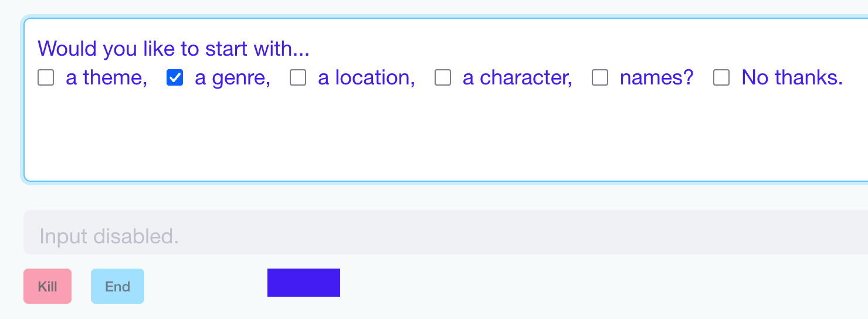Click the 'names?' label text
Screen dimensions: 868x319
click(x=656, y=77)
